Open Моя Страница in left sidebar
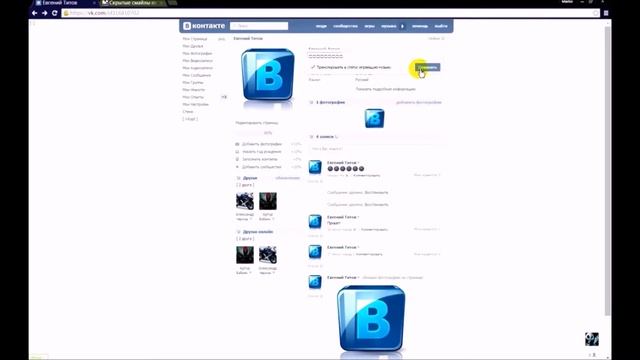This screenshot has height=360, width=640. [x=195, y=39]
